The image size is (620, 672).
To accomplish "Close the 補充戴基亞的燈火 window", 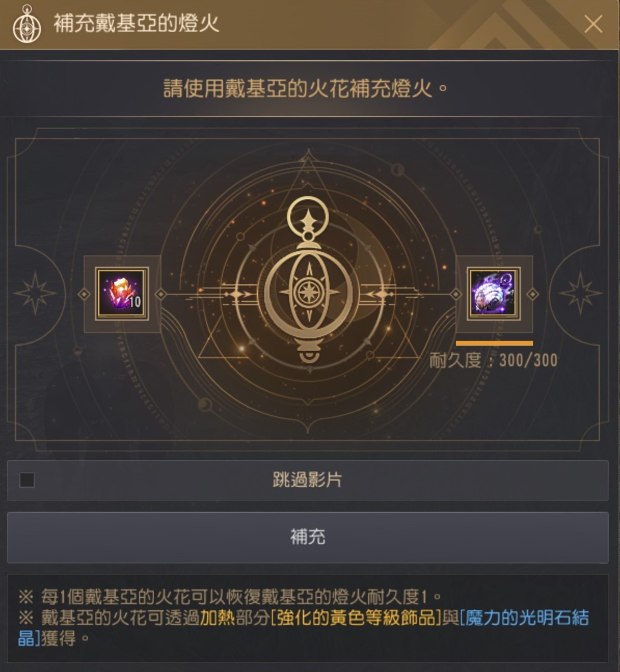I will (593, 24).
